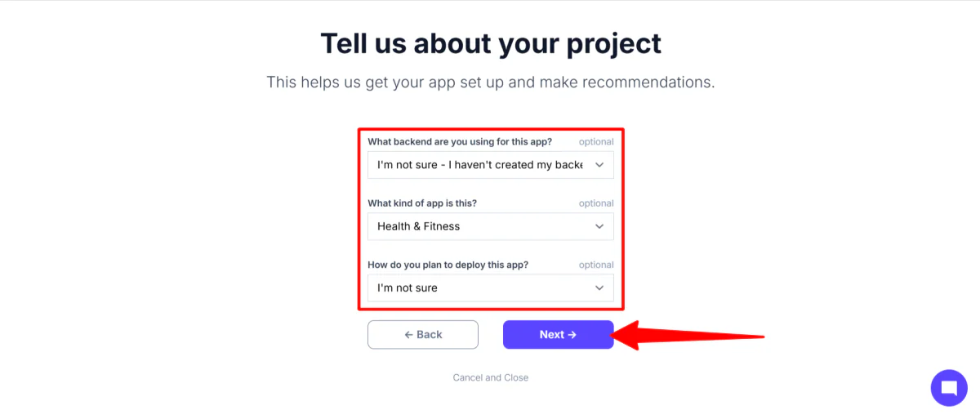
Task: Expand the app kind chevron
Action: pyautogui.click(x=599, y=226)
